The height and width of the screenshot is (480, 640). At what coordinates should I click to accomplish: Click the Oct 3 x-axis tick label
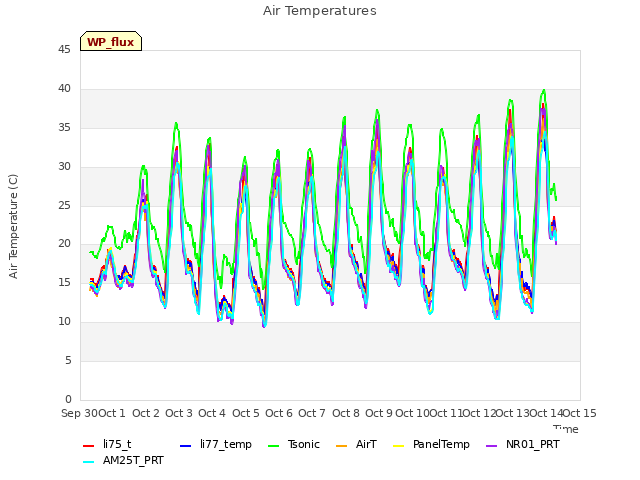[x=179, y=413]
